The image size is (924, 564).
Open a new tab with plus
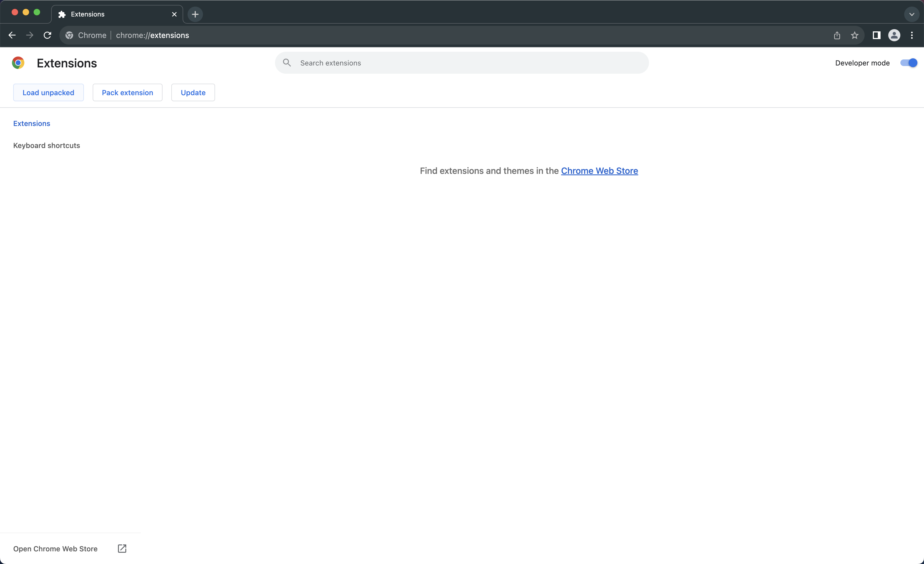pos(195,14)
